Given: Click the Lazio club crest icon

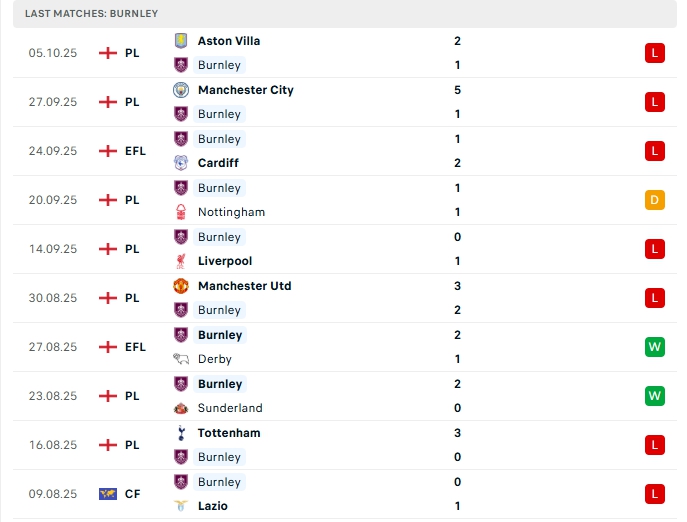Looking at the screenshot, I should point(181,506).
